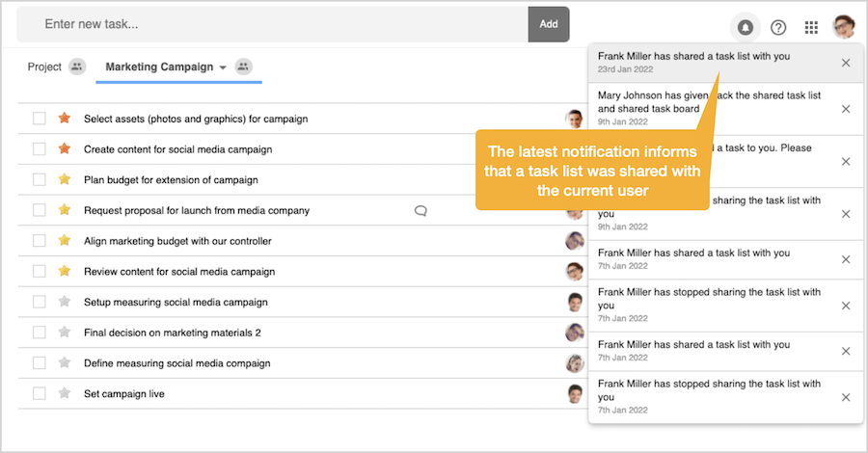
Task: Expand the Marketing Campaign dropdown arrow
Action: pyautogui.click(x=223, y=67)
